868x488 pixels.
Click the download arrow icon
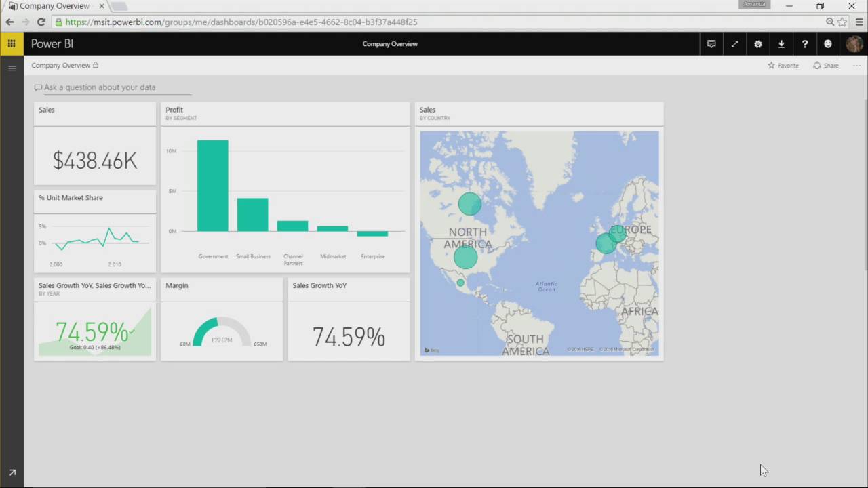click(781, 44)
